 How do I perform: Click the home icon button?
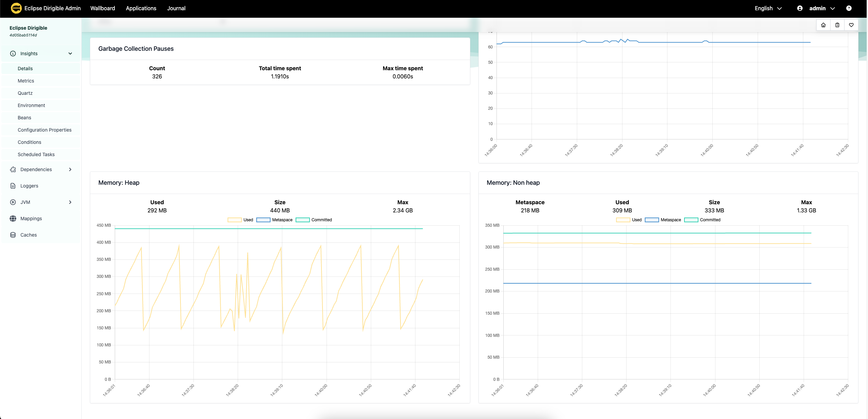click(823, 25)
